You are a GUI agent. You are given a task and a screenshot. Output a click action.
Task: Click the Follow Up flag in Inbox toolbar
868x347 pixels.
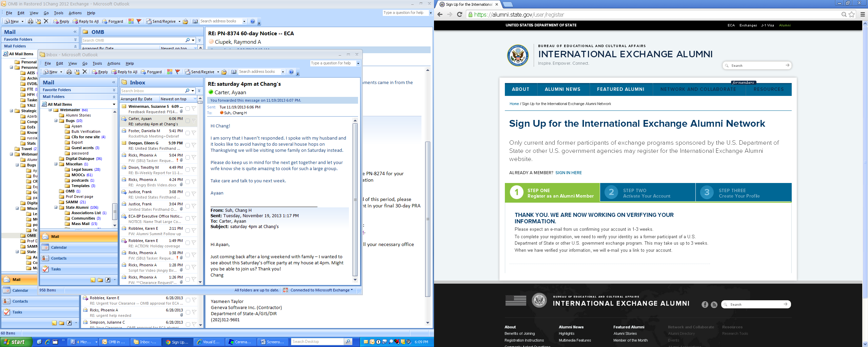177,72
